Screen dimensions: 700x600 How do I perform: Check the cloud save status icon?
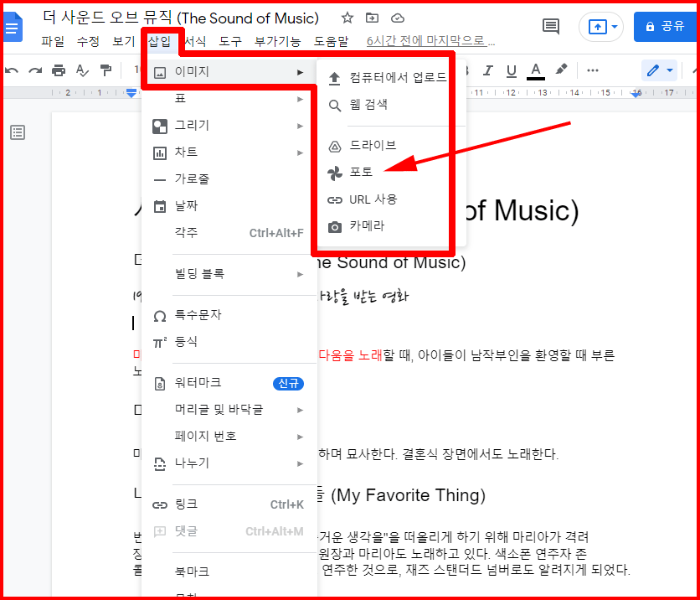(x=398, y=18)
